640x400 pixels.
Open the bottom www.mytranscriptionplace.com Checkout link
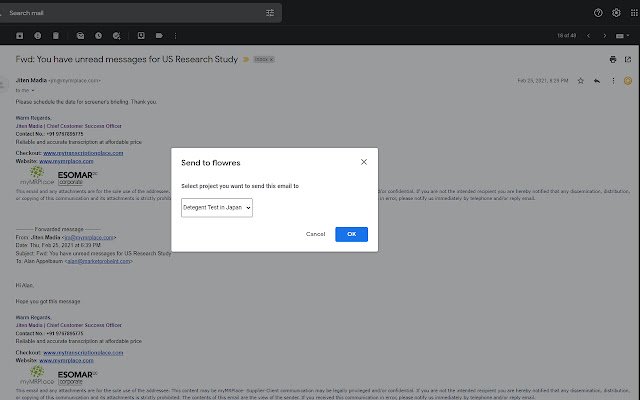coord(83,353)
